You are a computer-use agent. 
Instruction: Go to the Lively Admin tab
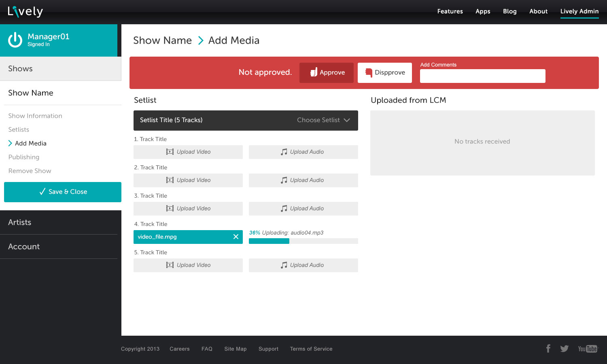(579, 11)
